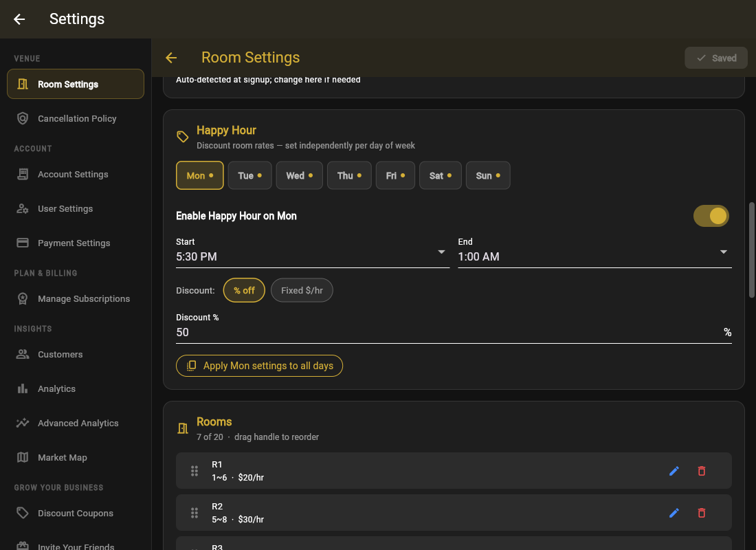The height and width of the screenshot is (550, 756).
Task: Click the Room Settings door icon in sidebar
Action: 23,84
